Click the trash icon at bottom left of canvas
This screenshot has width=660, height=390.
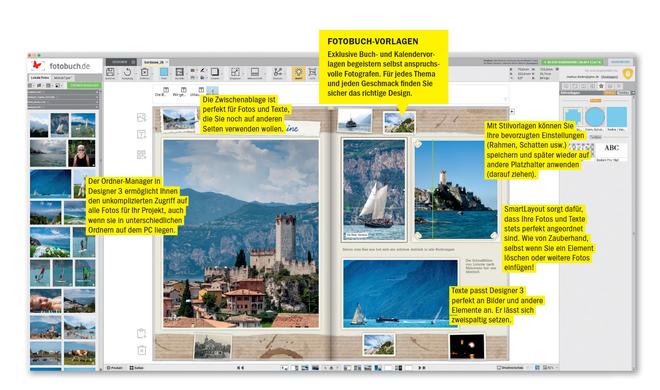(x=142, y=350)
